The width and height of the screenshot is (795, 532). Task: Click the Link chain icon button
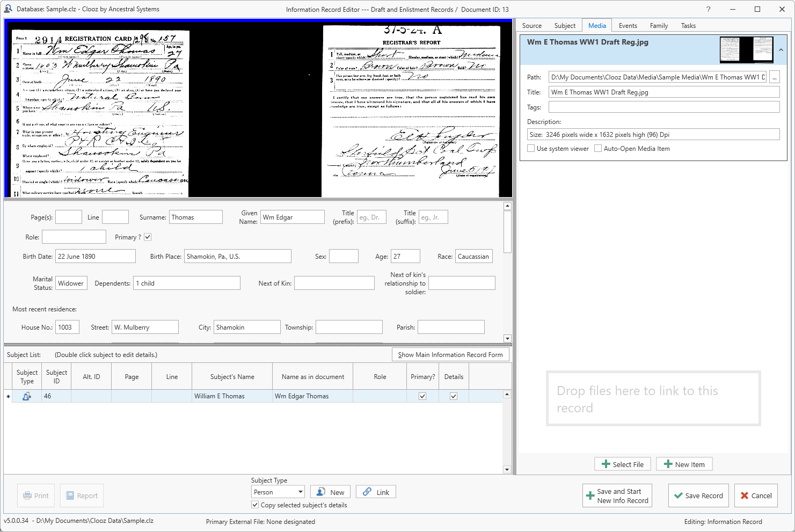(x=367, y=492)
